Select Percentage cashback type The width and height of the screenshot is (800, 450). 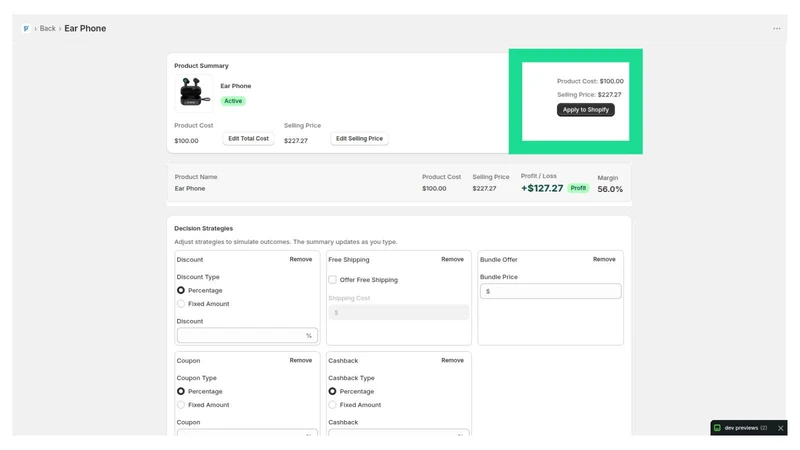332,391
